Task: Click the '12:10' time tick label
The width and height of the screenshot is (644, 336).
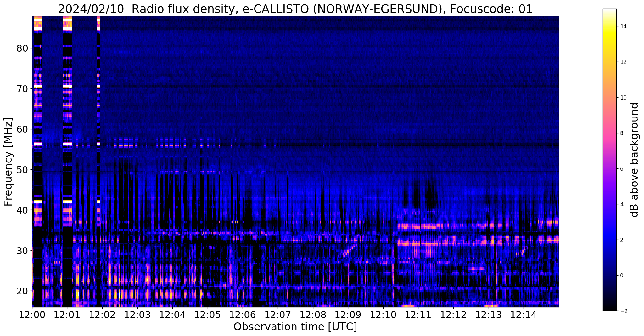Action: tap(383, 315)
